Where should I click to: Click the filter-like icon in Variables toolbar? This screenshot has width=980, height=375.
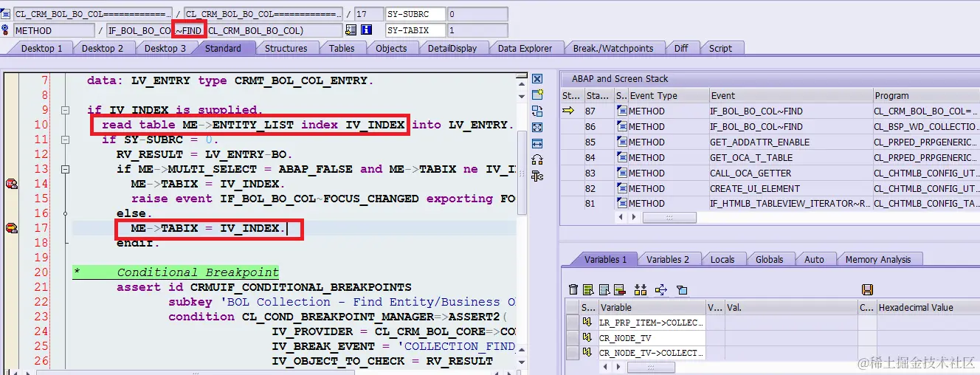[681, 289]
